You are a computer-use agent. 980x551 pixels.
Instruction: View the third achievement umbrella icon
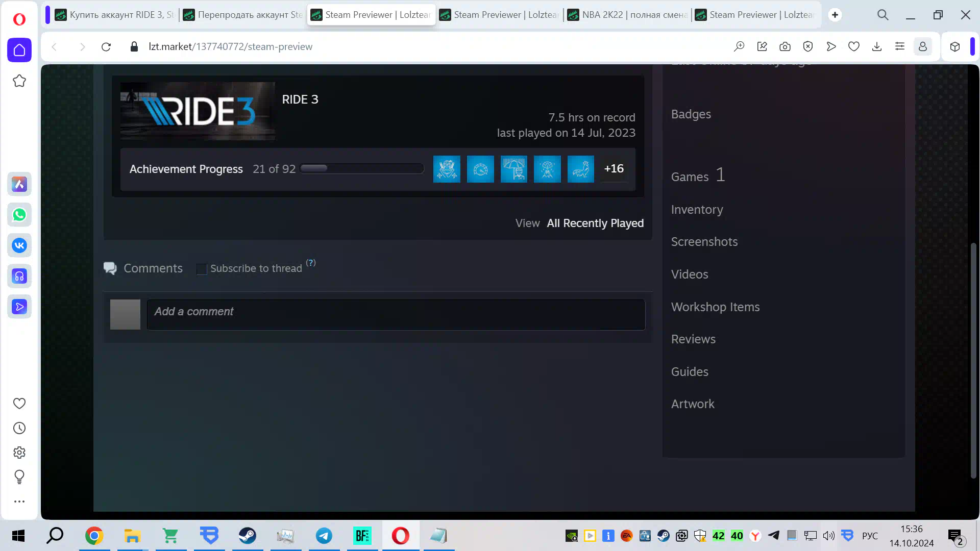pos(514,169)
